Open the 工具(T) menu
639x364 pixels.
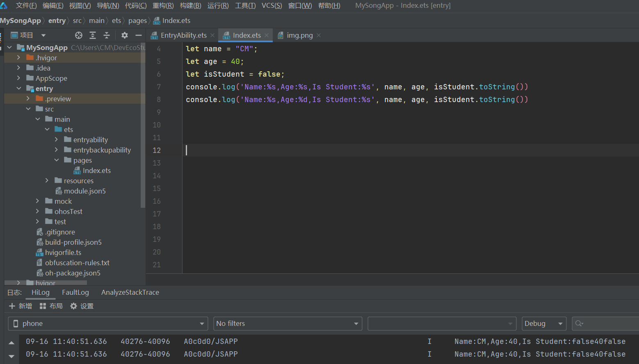click(x=245, y=6)
